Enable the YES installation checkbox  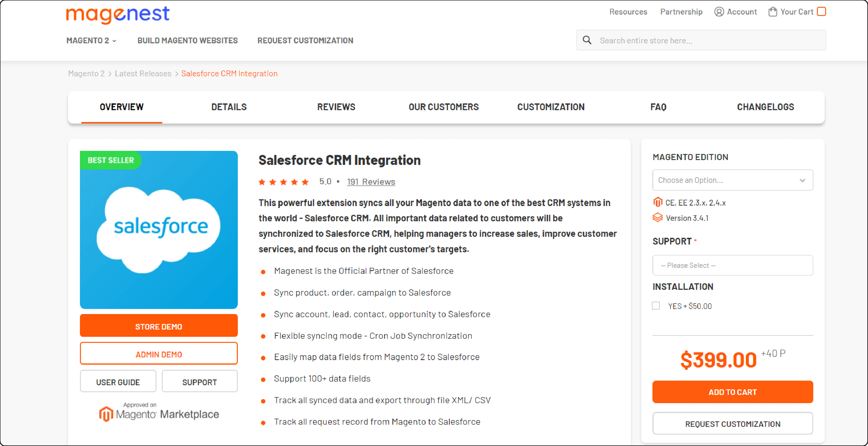click(x=656, y=306)
